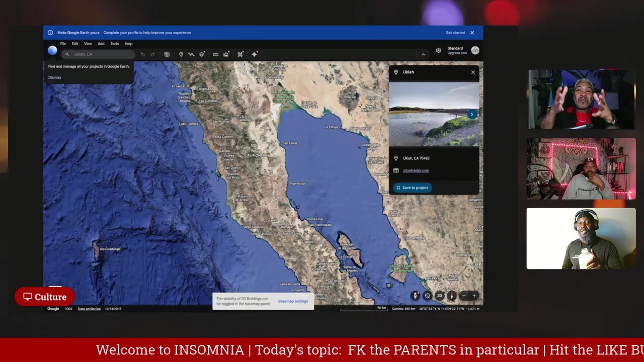Click the Get started button
Viewport: 644px width, 362px height.
455,33
